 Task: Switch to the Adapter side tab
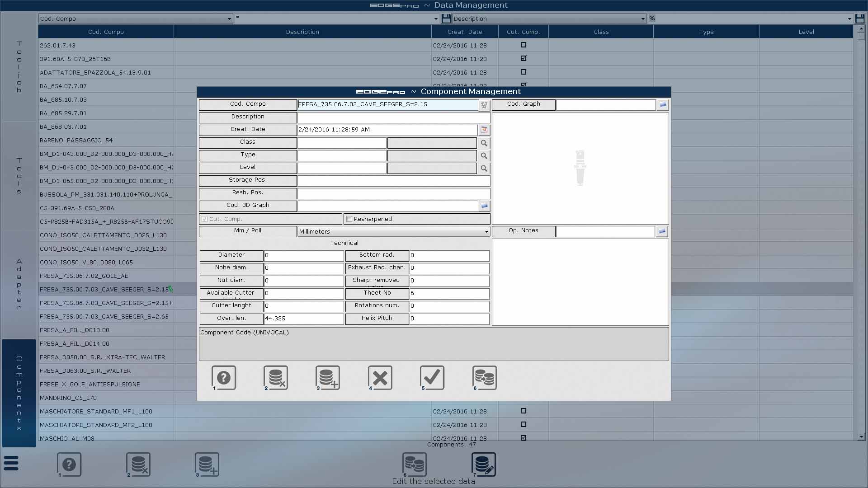pyautogui.click(x=19, y=285)
